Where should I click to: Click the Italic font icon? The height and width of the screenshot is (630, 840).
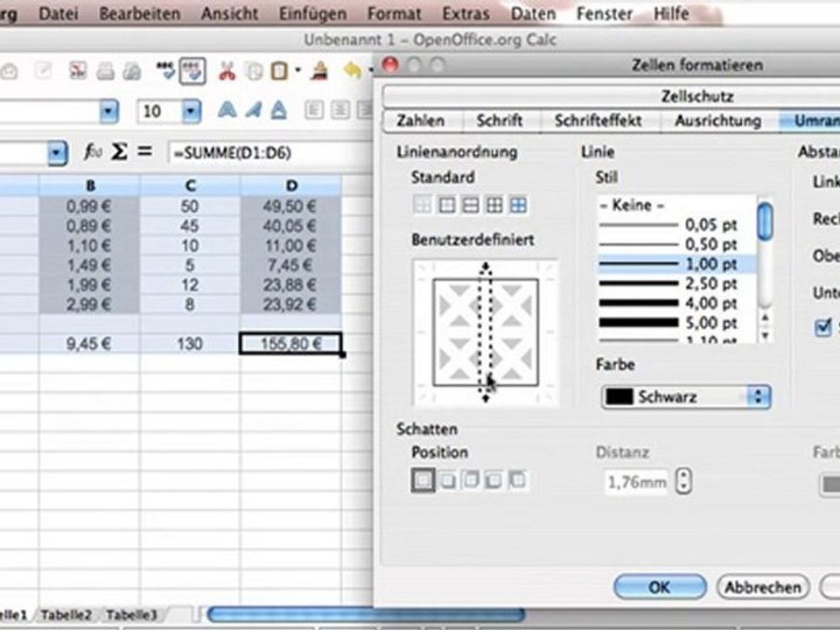click(x=254, y=110)
